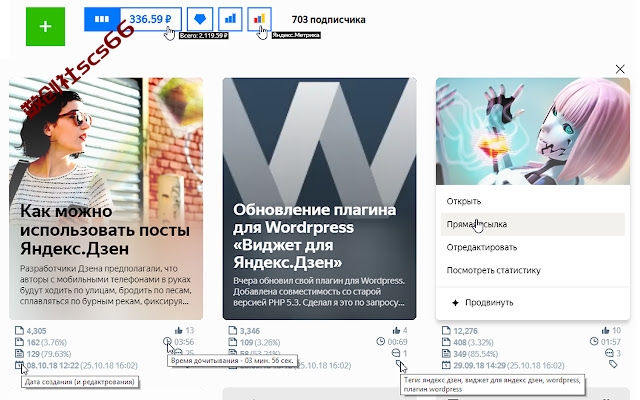Open the blue bar chart statistics button

point(230,19)
